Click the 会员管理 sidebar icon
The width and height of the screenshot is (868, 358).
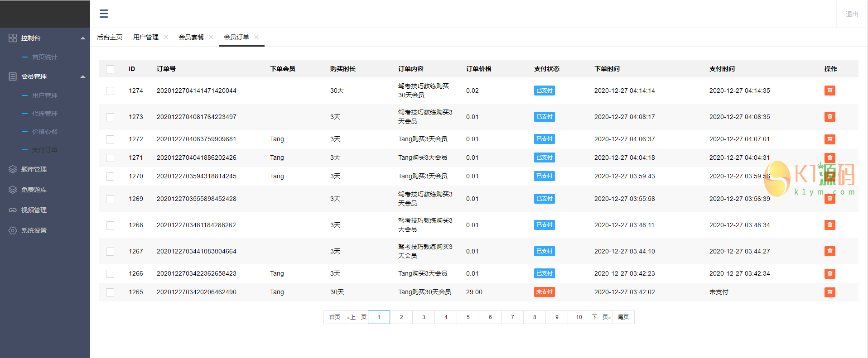pos(13,76)
